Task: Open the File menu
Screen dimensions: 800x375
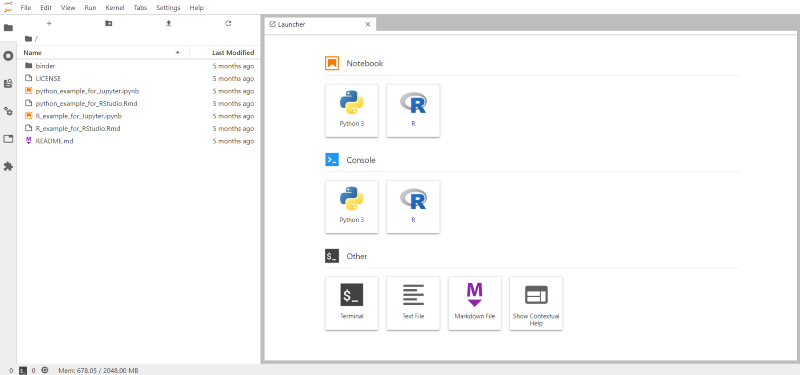Action: [26, 8]
